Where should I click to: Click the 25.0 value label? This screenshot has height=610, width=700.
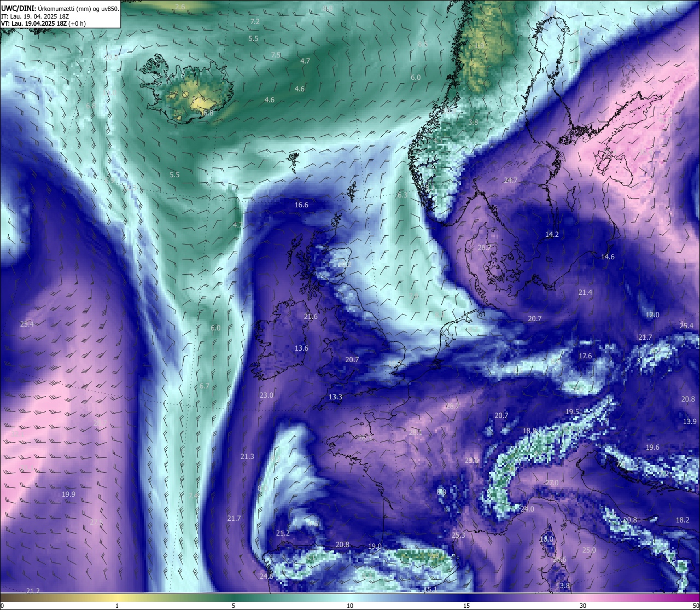coord(589,550)
